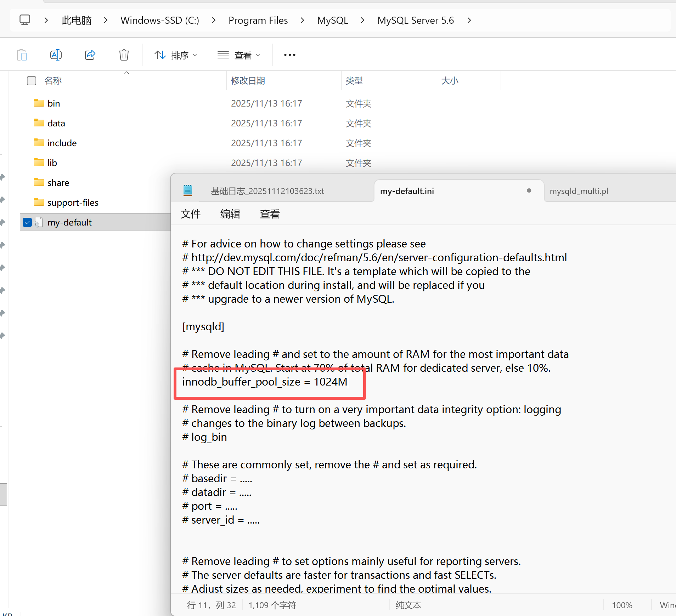Navigate to MySQL in breadcrumb
Viewport: 676px width, 616px height.
click(x=333, y=20)
